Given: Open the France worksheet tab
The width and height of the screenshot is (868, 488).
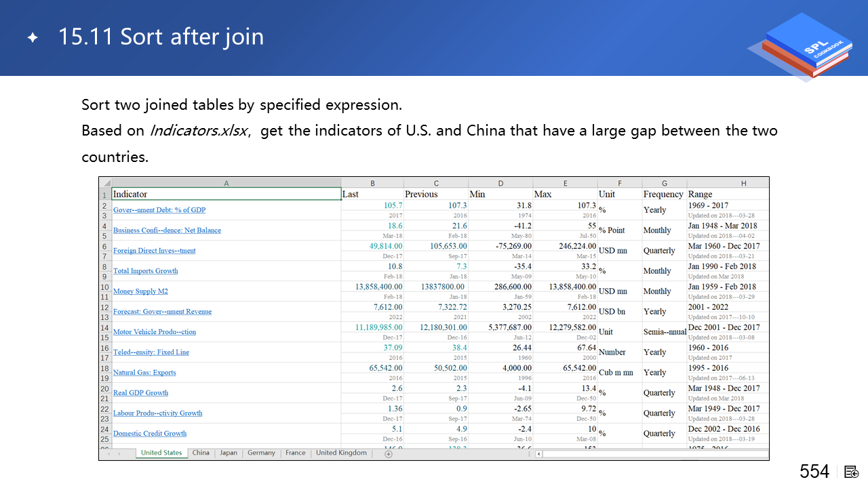Looking at the screenshot, I should [295, 453].
